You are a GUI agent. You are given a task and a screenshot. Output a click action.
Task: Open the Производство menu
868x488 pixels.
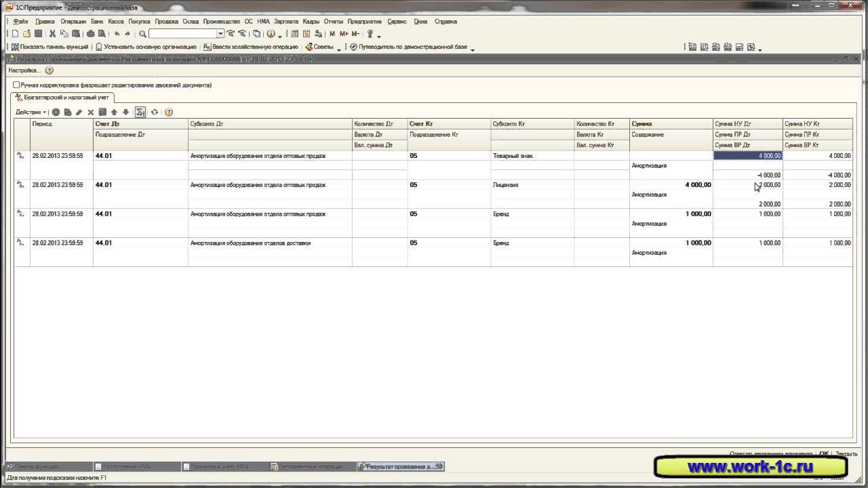(222, 22)
